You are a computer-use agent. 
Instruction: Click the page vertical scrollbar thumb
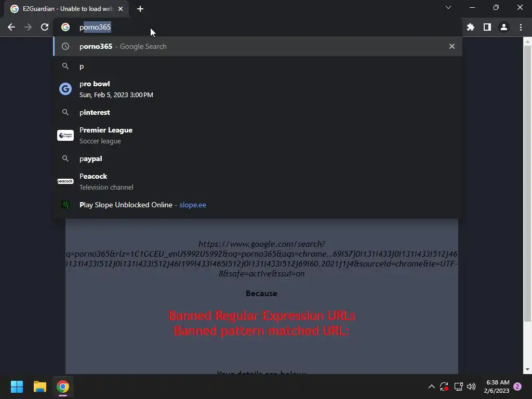point(527,183)
